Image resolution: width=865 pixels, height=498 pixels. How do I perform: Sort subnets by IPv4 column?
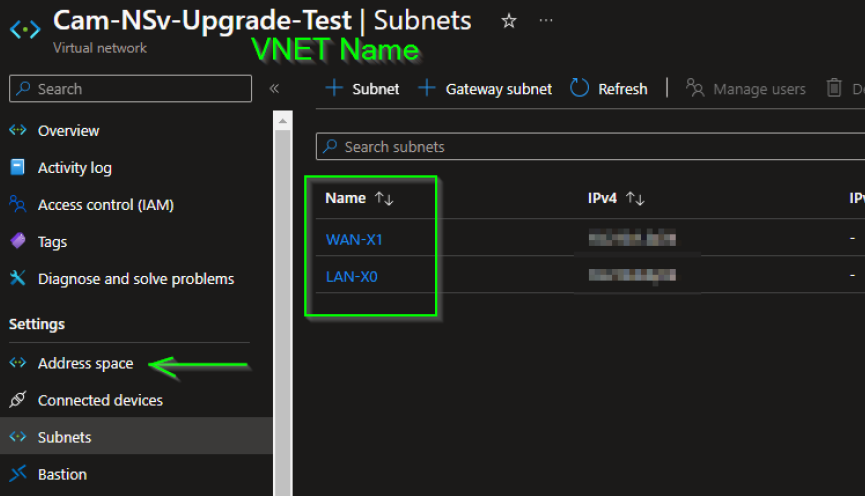[635, 199]
